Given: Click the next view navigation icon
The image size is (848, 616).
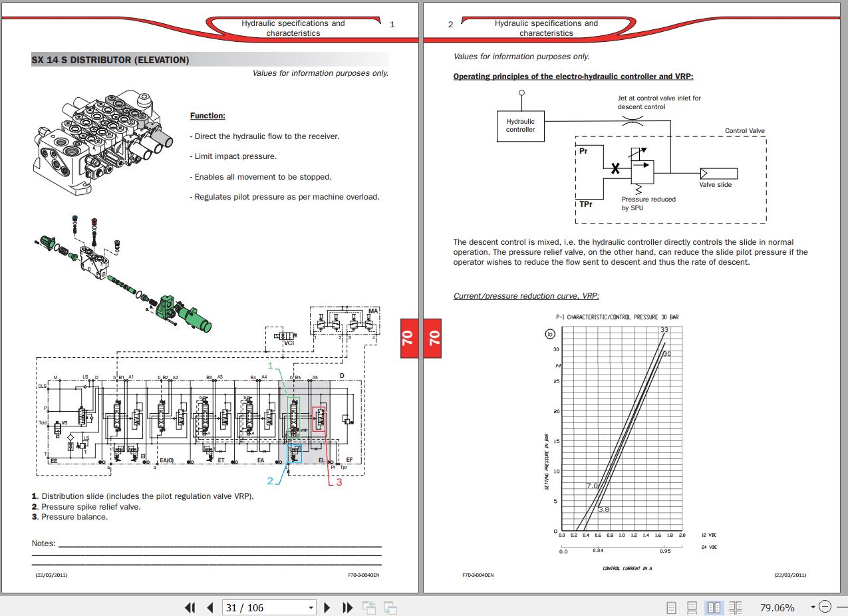Looking at the screenshot, I should pyautogui.click(x=390, y=607).
